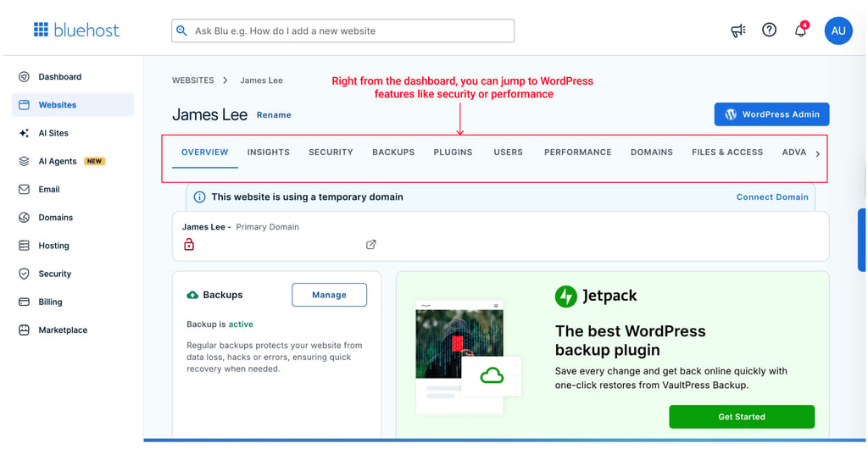Click the Email envelope icon
The image size is (868, 449).
tap(24, 190)
